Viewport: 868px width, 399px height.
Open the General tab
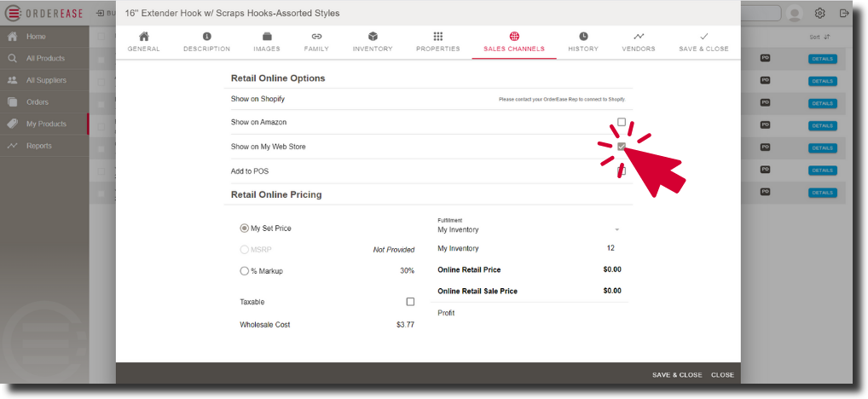(x=143, y=42)
